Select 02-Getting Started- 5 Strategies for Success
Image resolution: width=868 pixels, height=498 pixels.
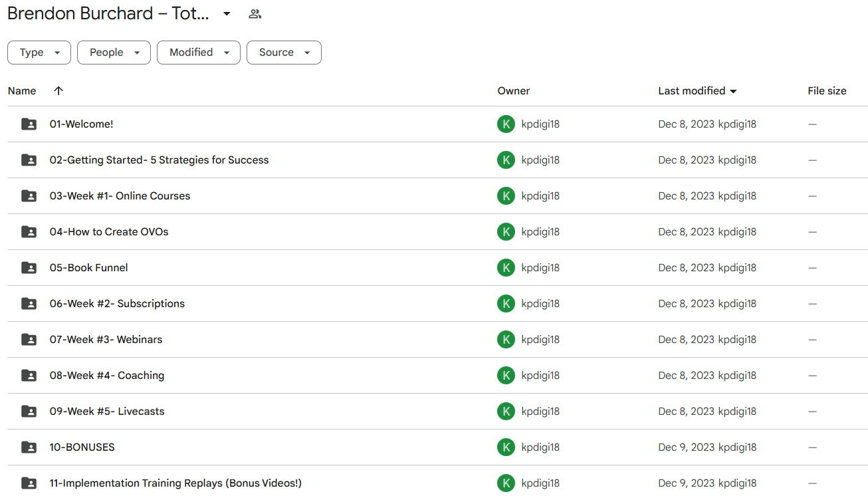pos(159,160)
